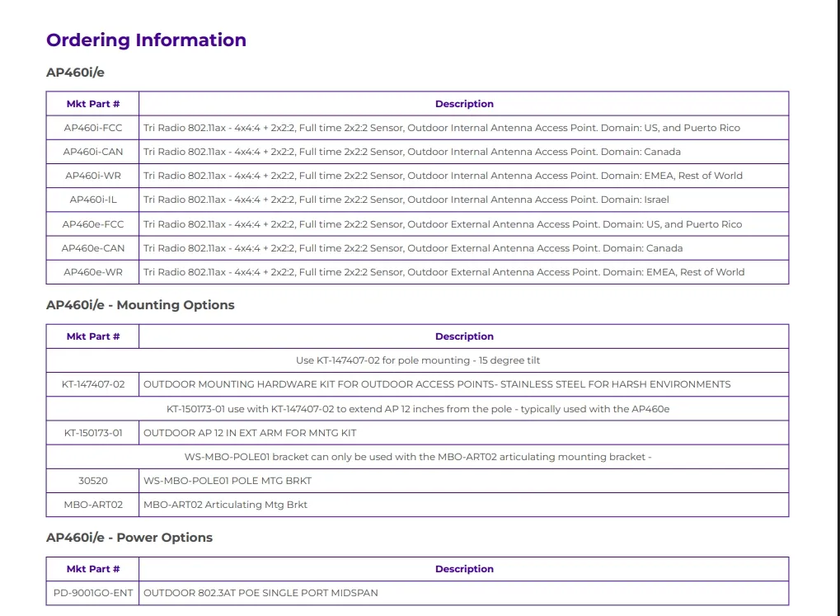Click the MBO-ART02 part number cell
This screenshot has width=840, height=616.
click(x=92, y=505)
